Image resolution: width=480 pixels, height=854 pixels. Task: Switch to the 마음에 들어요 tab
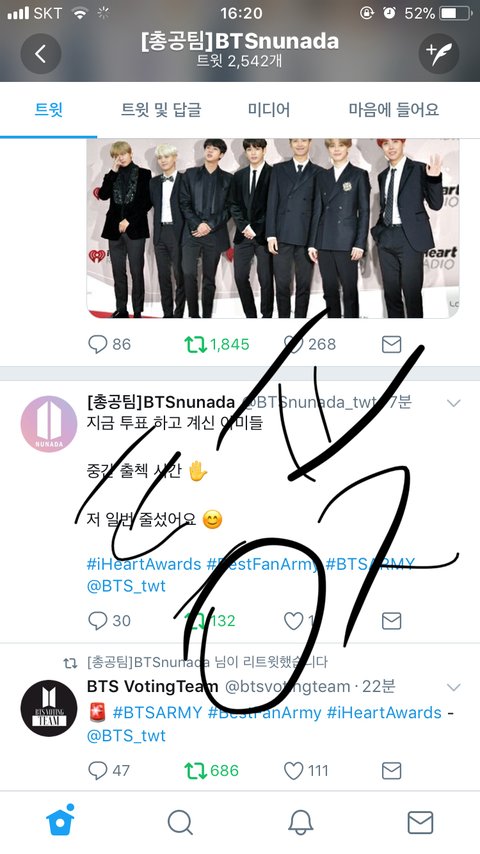(393, 110)
